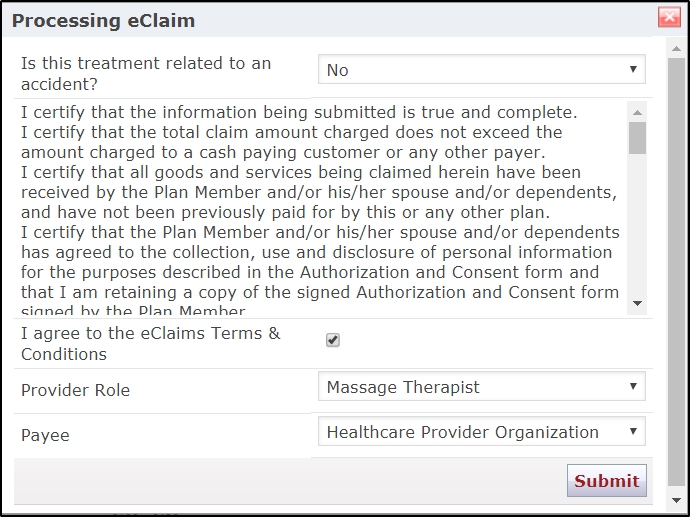Click the Payee label text
The image size is (690, 517).
click(45, 435)
